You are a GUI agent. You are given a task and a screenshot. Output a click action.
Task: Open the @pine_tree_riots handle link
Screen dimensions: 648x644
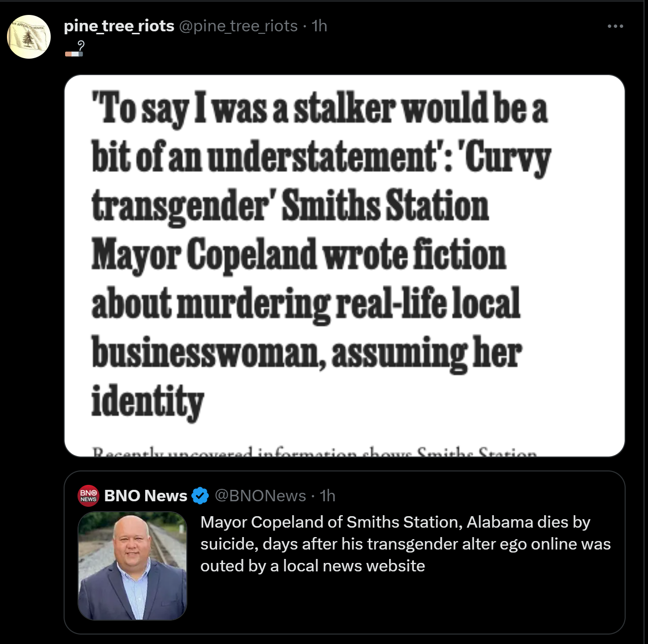238,26
